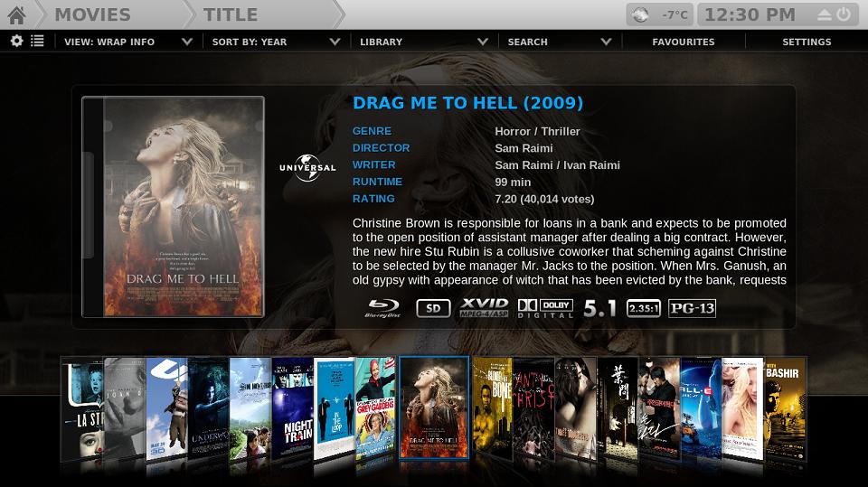Image resolution: width=868 pixels, height=487 pixels.
Task: Select the Waltz with Bashir poster
Action: [785, 409]
